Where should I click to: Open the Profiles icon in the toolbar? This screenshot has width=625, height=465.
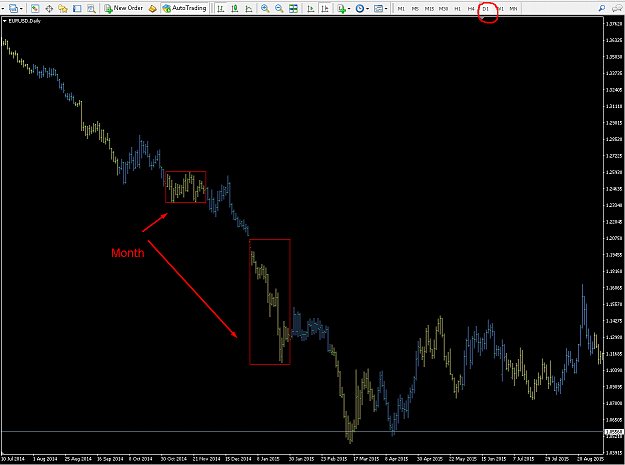[x=14, y=8]
